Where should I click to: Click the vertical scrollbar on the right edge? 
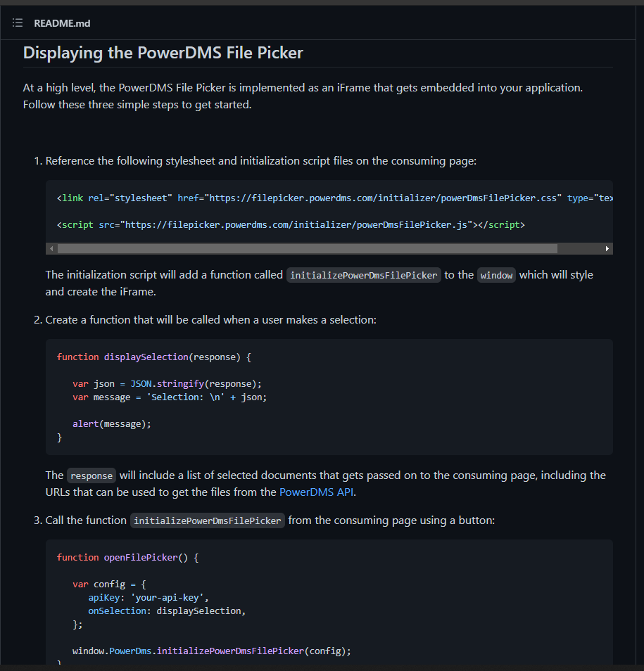point(639,281)
